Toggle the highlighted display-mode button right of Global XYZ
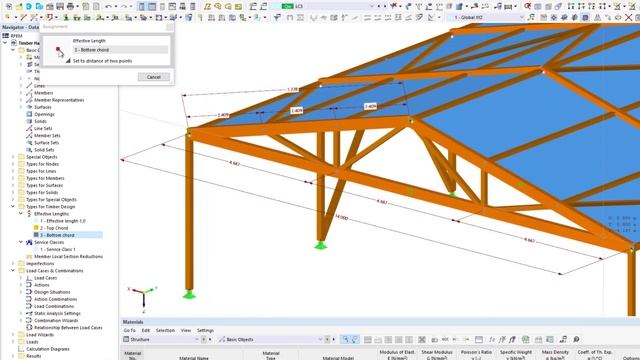Image resolution: width=640 pixels, height=360 pixels. point(585,17)
